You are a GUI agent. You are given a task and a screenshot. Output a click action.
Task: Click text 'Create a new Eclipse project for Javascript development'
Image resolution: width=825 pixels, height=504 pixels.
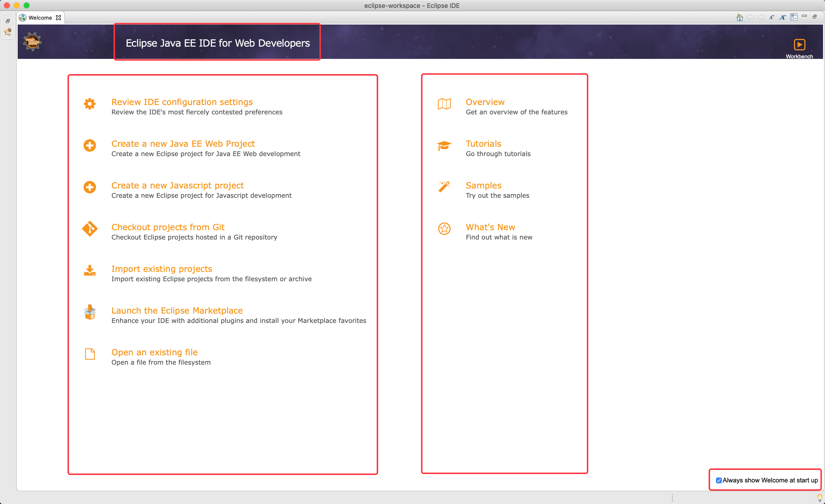202,196
